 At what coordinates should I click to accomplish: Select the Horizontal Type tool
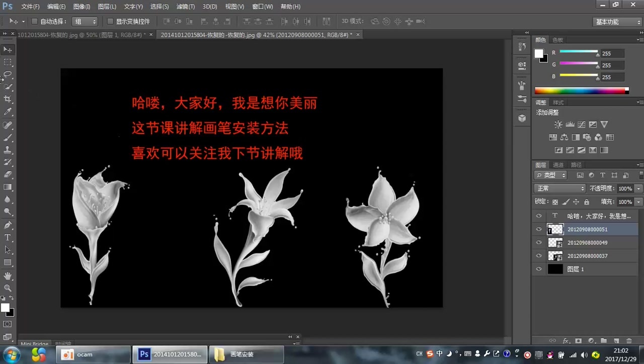pos(8,238)
